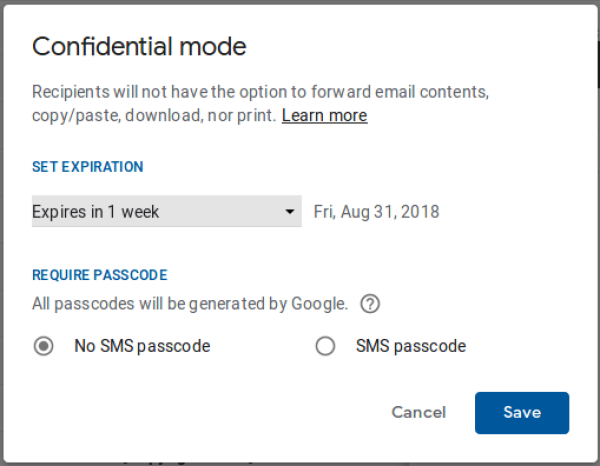This screenshot has height=466, width=600.
Task: Click the expiry date "Fri, Aug 31, 2018"
Action: (x=376, y=212)
